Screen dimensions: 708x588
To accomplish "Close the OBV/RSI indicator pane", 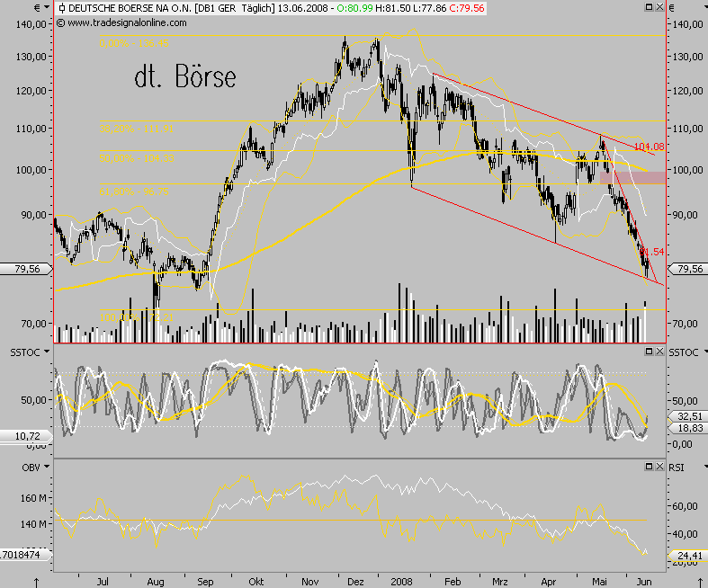I will tap(659, 466).
